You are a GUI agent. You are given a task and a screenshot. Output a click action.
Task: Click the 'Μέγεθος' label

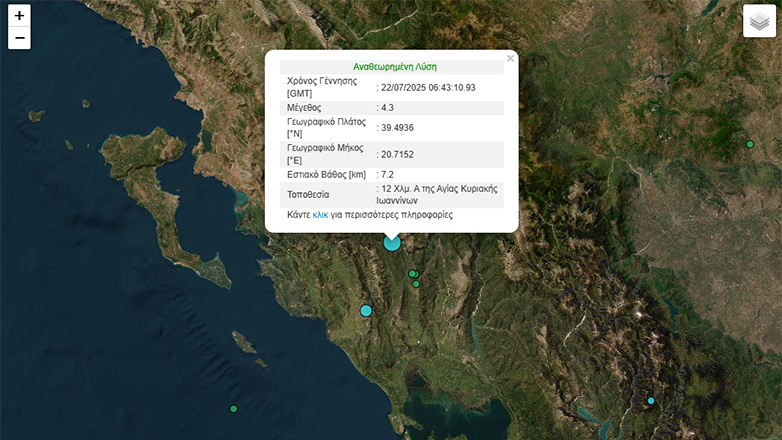click(304, 108)
